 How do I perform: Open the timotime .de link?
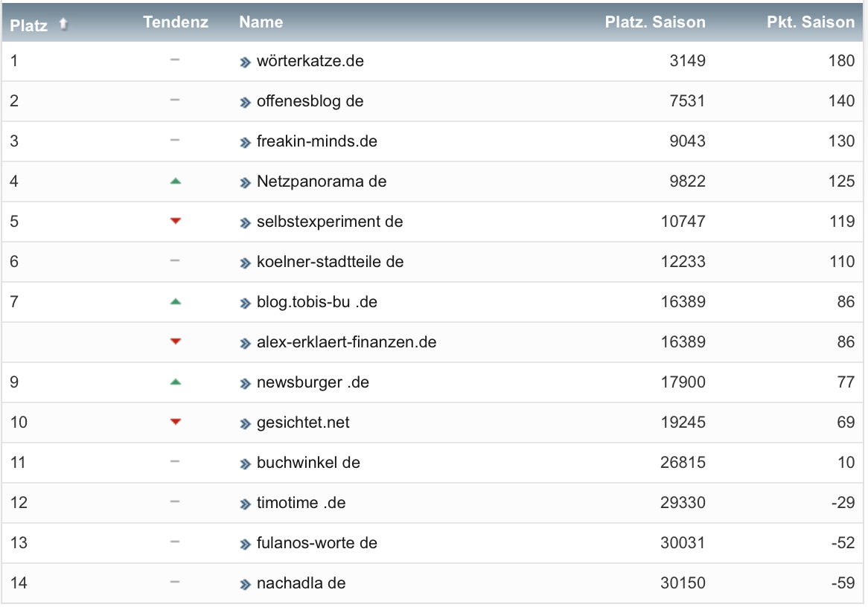coord(301,503)
